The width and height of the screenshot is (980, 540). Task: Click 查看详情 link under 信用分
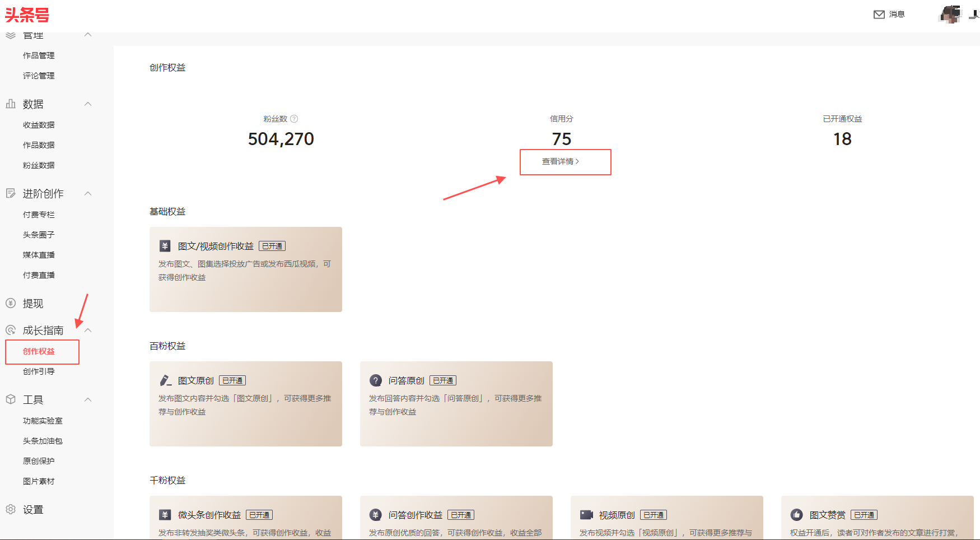tap(561, 161)
